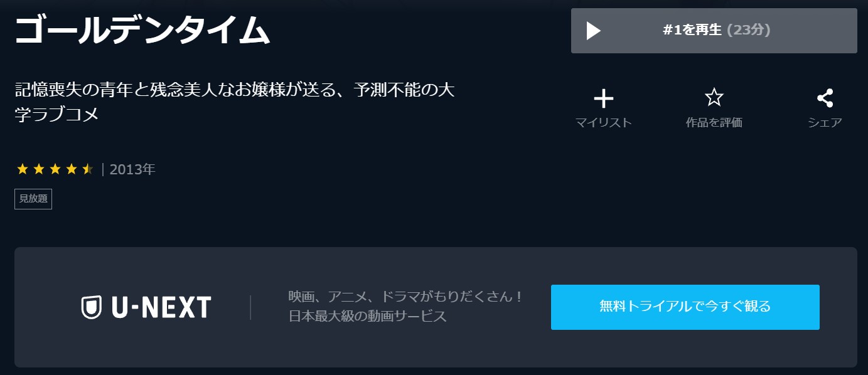The width and height of the screenshot is (868, 375).
Task: Open the share icon
Action: (x=825, y=98)
